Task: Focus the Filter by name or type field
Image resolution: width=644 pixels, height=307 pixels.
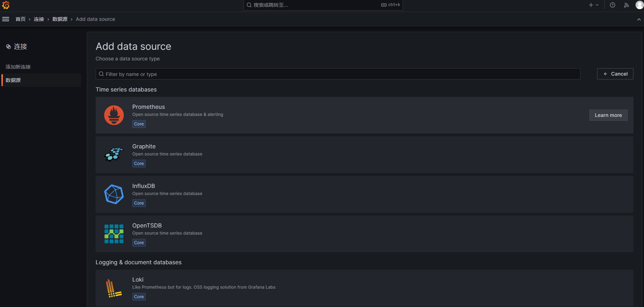Action: [x=338, y=74]
